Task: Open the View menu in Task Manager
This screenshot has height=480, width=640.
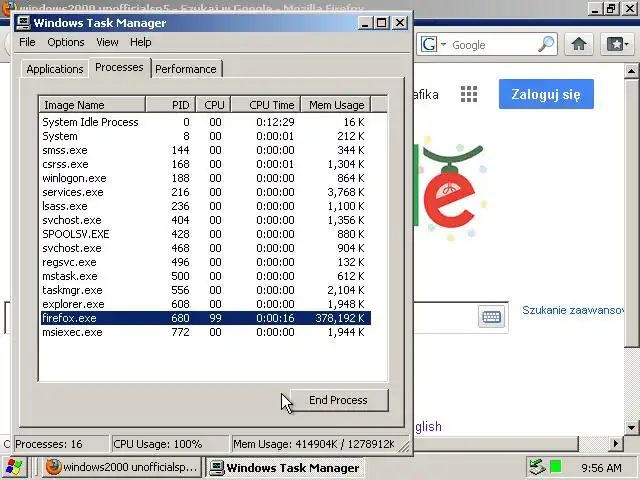Action: click(107, 42)
